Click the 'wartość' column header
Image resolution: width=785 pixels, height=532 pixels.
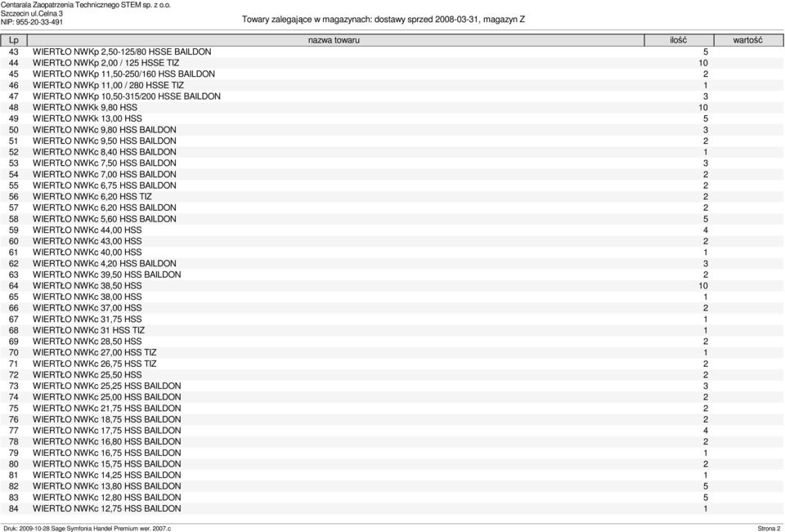pyautogui.click(x=748, y=41)
